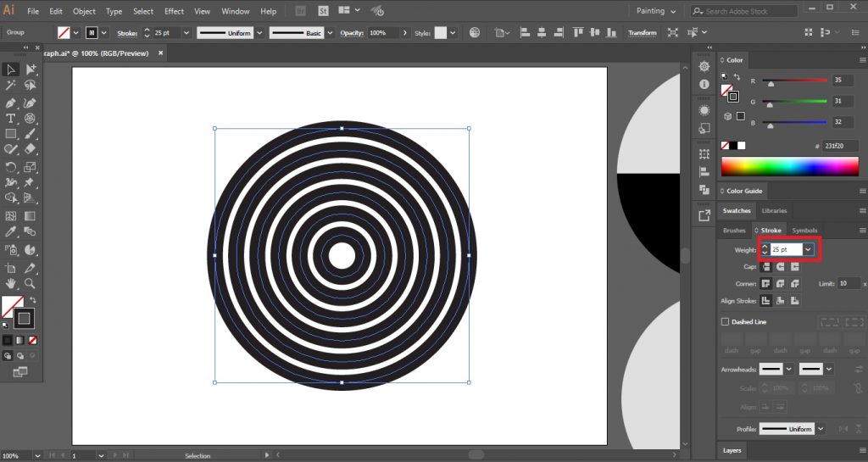Viewport: 868px width, 462px height.
Task: Switch to the Symbols tab
Action: [x=804, y=231]
